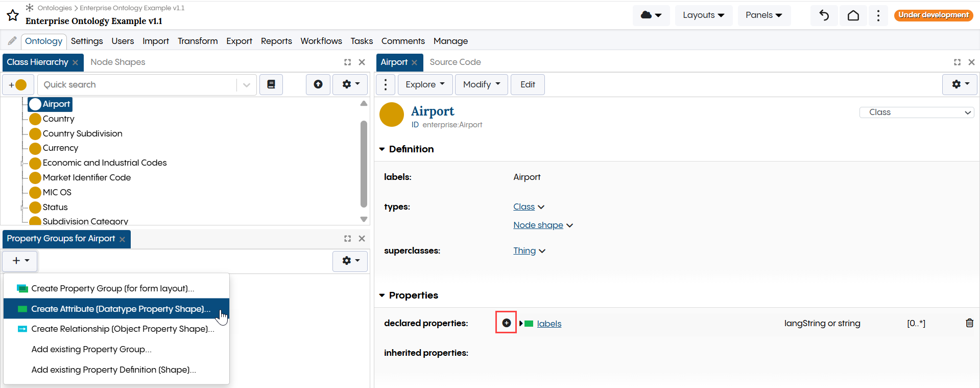The width and height of the screenshot is (980, 388).
Task: Expand the Status tree node
Action: 22,208
